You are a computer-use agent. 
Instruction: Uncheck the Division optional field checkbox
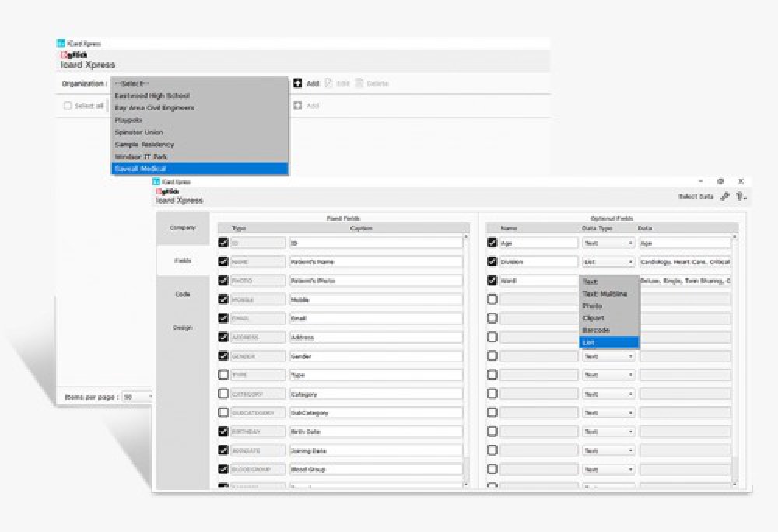492,261
